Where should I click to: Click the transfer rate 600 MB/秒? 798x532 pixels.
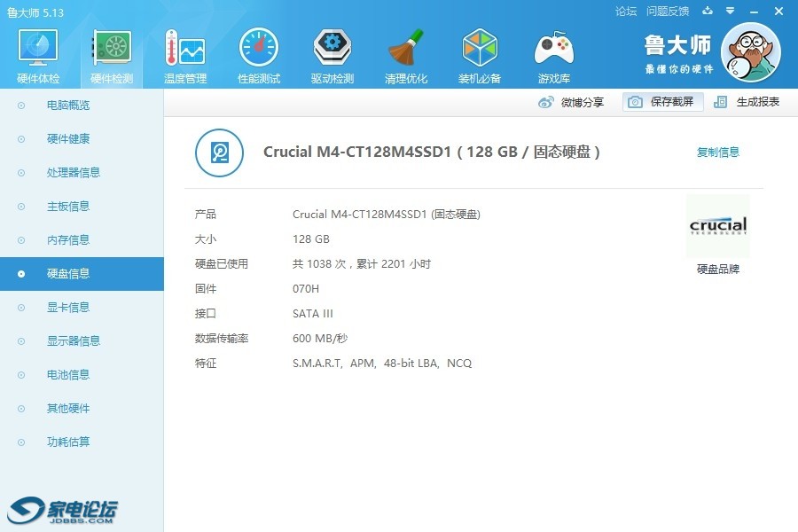(x=320, y=339)
